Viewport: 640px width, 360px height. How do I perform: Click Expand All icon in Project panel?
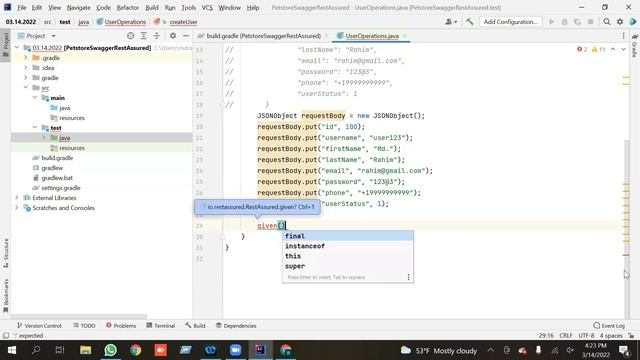click(x=144, y=36)
